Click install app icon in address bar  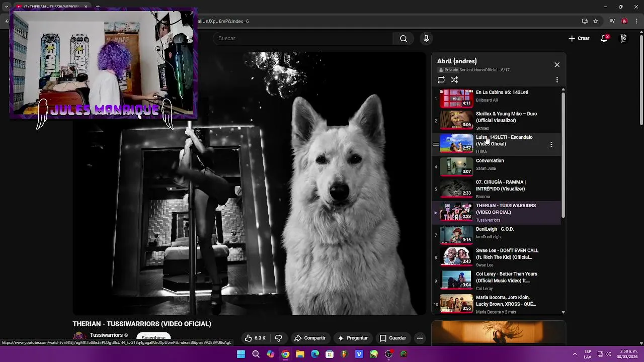coord(585,21)
